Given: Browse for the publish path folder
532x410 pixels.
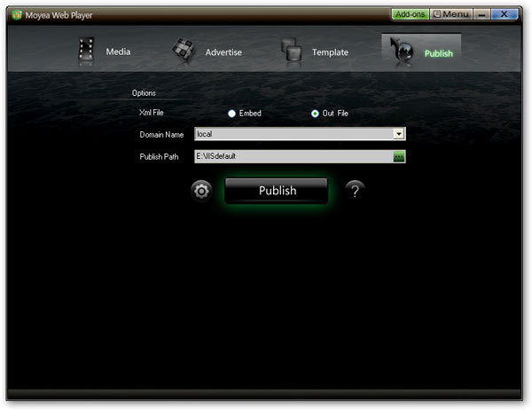Looking at the screenshot, I should pyautogui.click(x=399, y=156).
